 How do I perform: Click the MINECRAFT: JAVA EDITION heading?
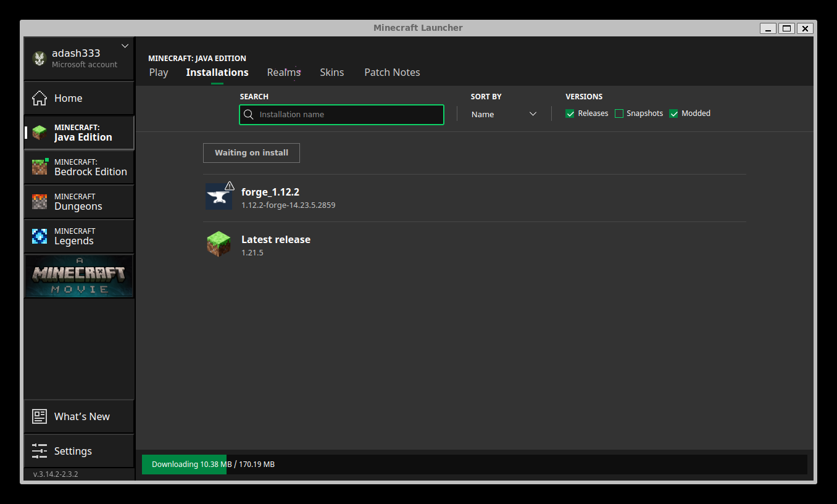197,59
